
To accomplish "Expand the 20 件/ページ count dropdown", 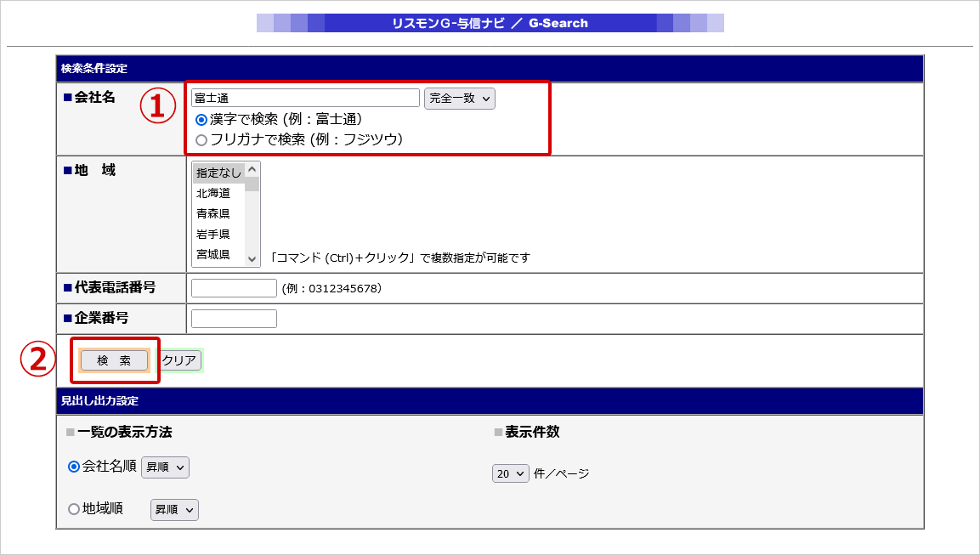I will [x=511, y=473].
